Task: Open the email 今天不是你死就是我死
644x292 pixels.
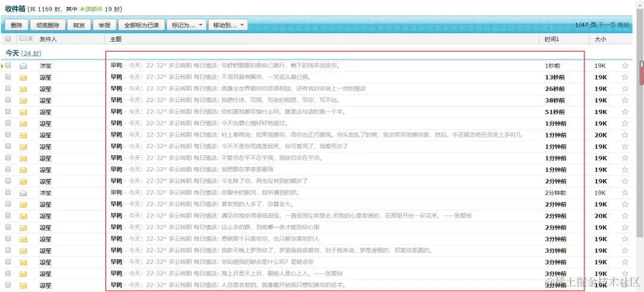Action: (x=230, y=146)
